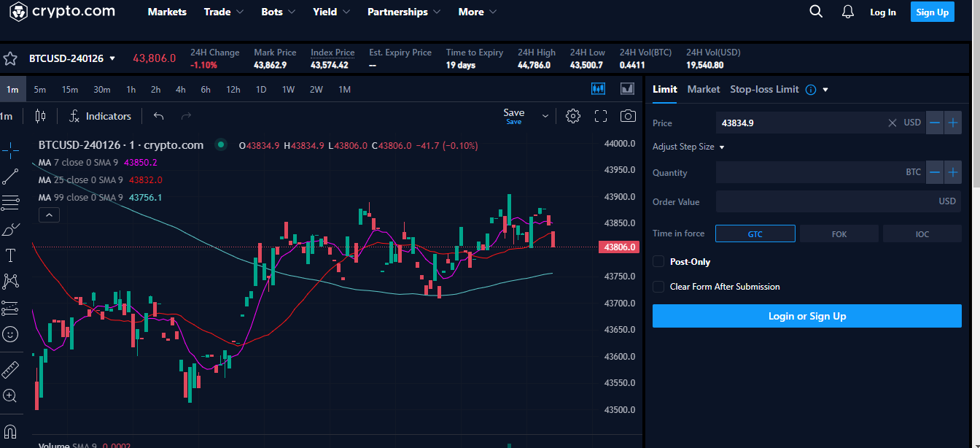
Task: Open the order type arrow dropdown
Action: pos(825,90)
